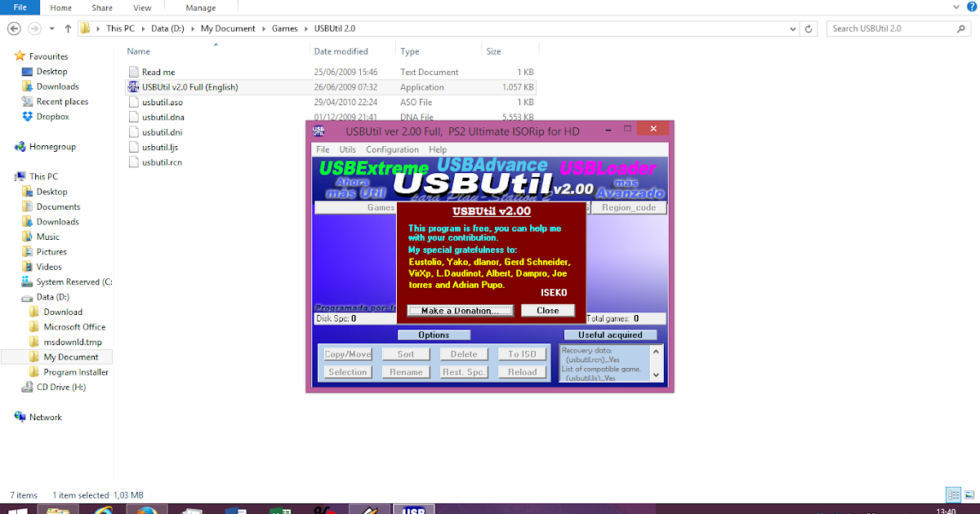Open the File tab in Explorer

point(20,7)
